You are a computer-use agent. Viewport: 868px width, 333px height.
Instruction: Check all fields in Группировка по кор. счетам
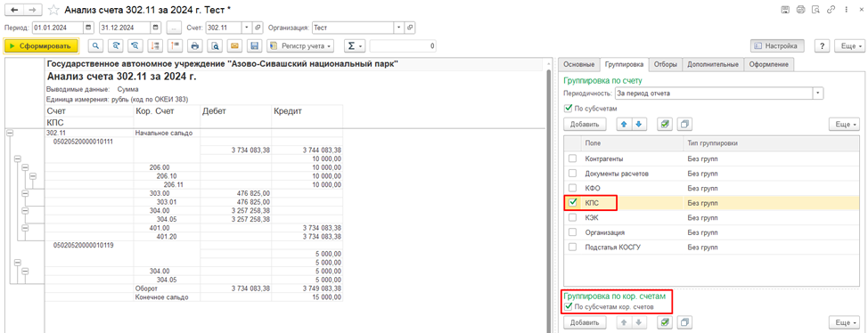[666, 321]
